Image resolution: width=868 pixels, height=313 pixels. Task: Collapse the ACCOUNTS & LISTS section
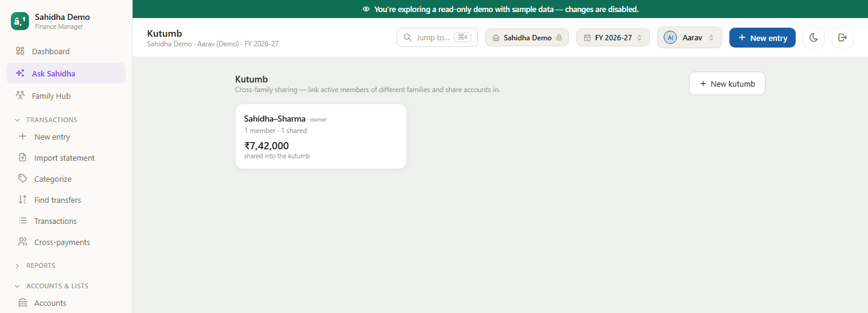coord(51,286)
